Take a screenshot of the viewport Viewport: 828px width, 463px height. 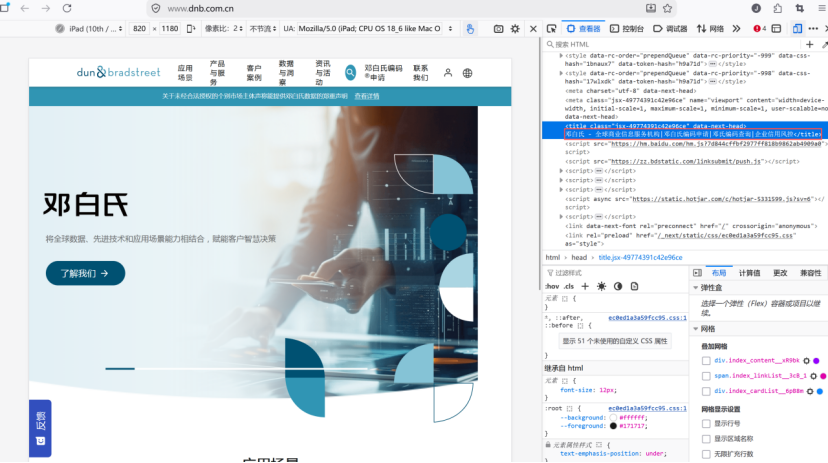498,29
